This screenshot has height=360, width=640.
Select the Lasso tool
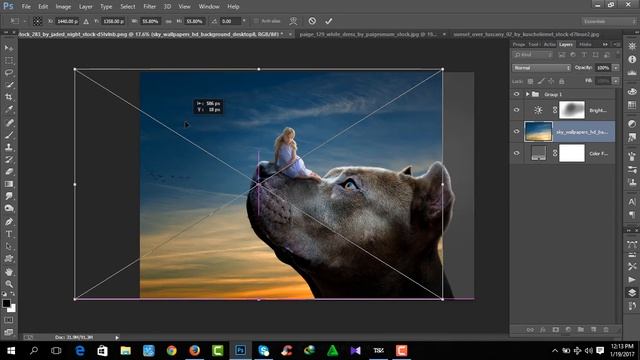pyautogui.click(x=9, y=73)
